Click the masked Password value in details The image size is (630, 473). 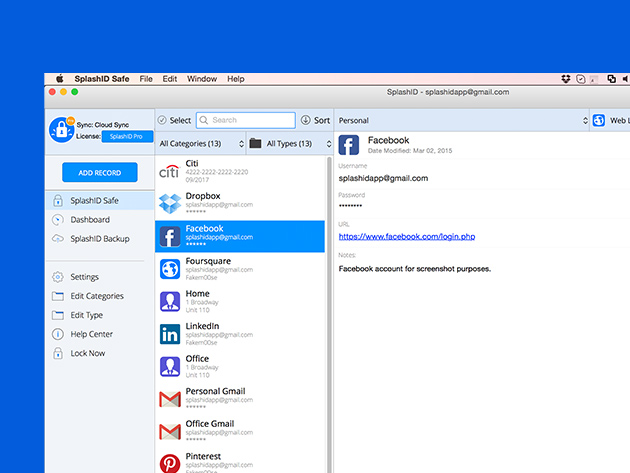(x=350, y=206)
